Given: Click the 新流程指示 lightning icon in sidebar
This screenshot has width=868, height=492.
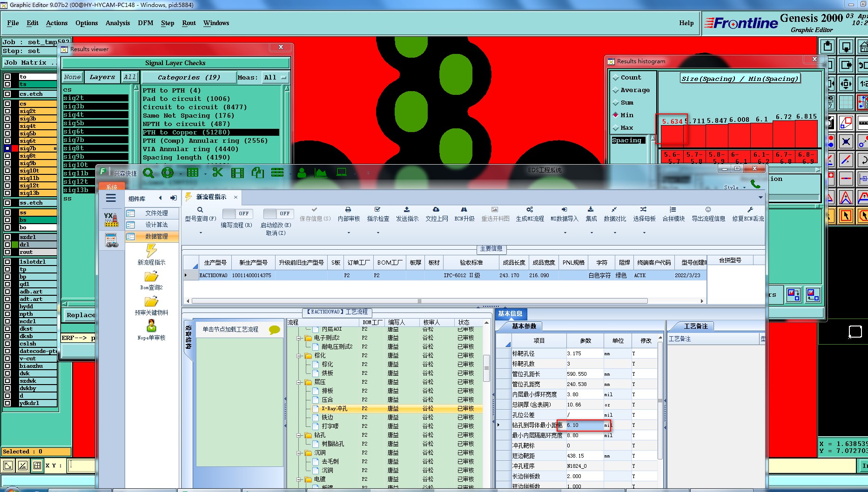Looking at the screenshot, I should pyautogui.click(x=151, y=251).
